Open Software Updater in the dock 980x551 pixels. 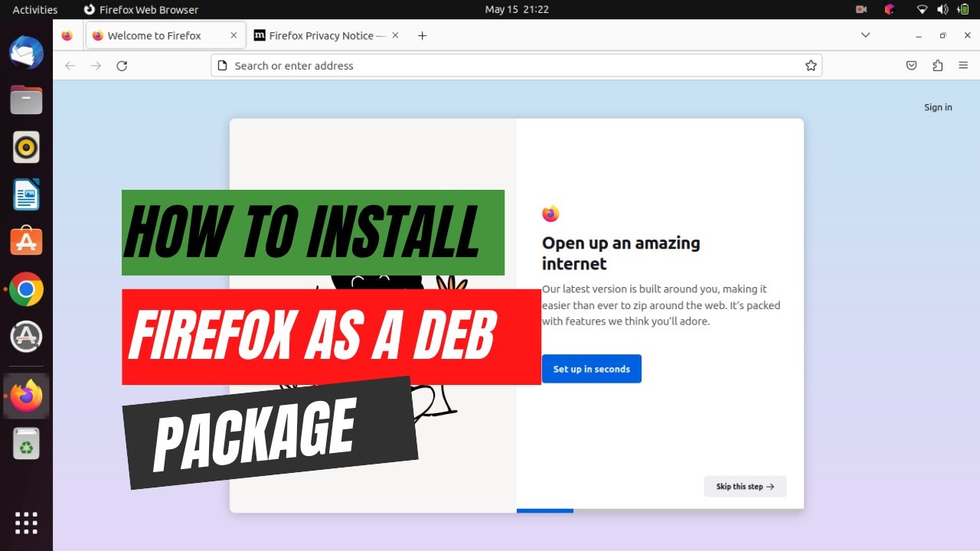(x=26, y=337)
